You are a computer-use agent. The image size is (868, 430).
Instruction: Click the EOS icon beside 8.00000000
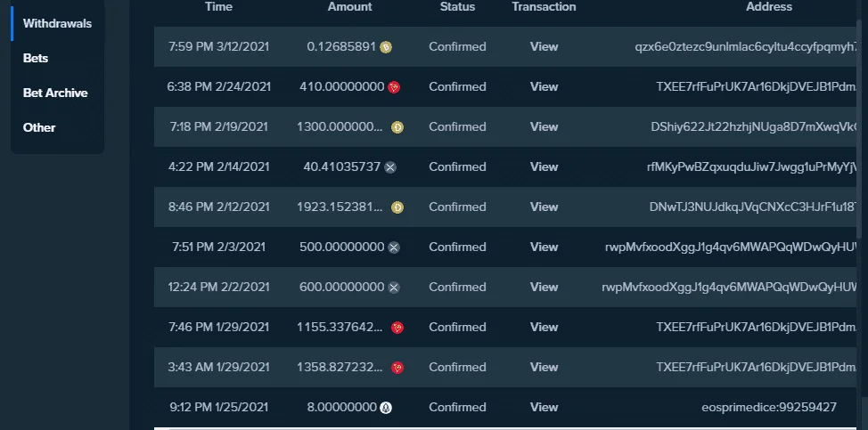pyautogui.click(x=387, y=408)
